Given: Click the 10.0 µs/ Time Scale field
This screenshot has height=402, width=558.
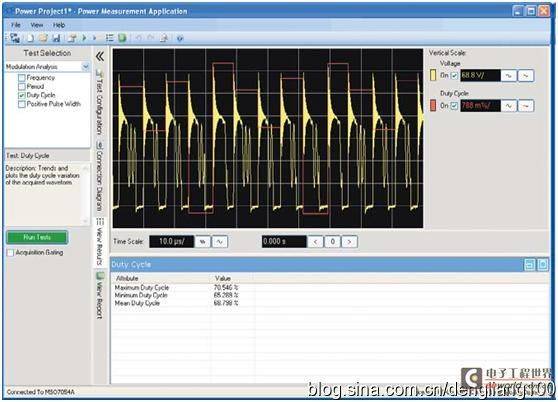Looking at the screenshot, I should click(172, 242).
